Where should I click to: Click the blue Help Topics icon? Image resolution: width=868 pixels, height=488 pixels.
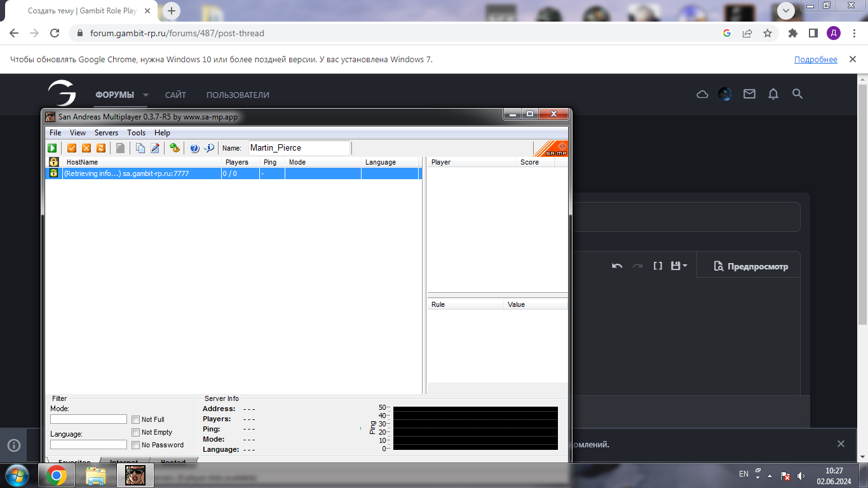tap(194, 148)
